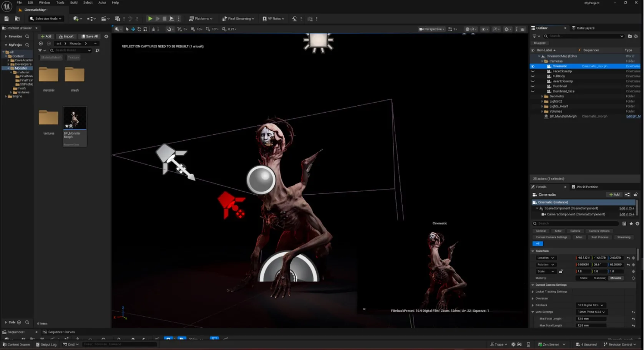Lock the scale ratio icon
The image size is (644, 350).
point(561,272)
